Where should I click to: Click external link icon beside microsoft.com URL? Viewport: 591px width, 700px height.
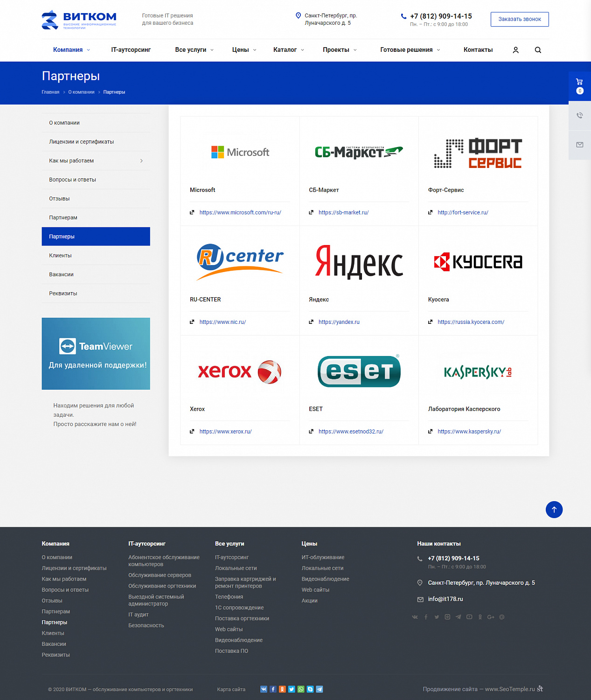click(192, 212)
